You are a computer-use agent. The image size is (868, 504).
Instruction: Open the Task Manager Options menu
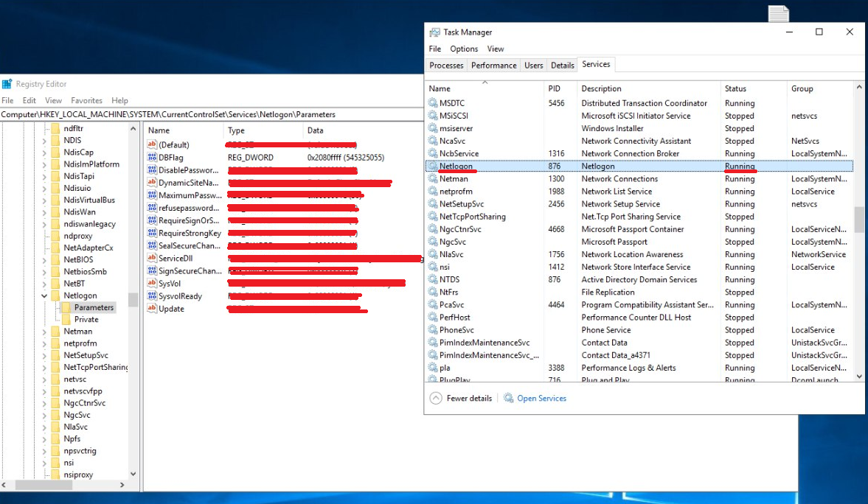pos(463,49)
